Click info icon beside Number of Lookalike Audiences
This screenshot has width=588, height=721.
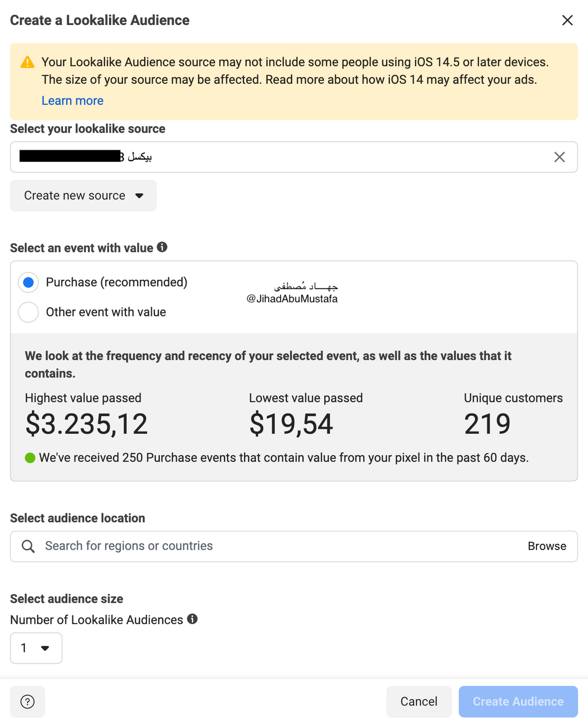pos(193,619)
